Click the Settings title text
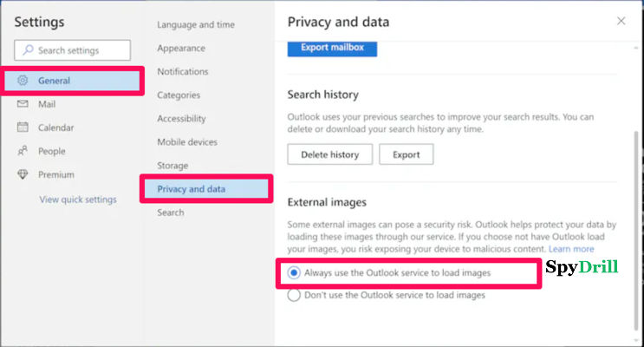 pyautogui.click(x=39, y=22)
